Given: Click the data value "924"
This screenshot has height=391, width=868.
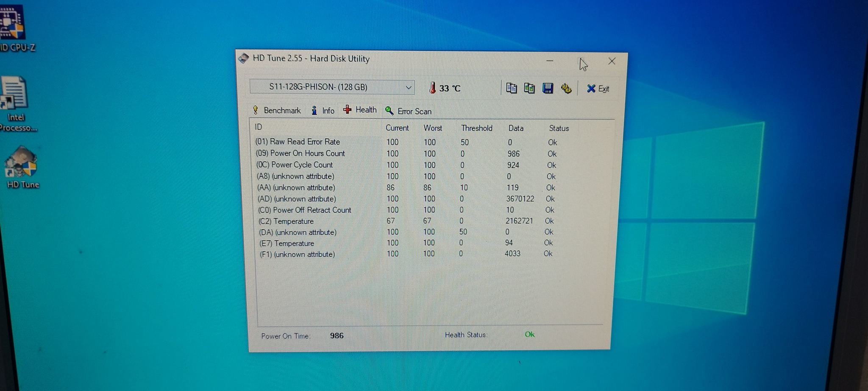Looking at the screenshot, I should point(513,165).
